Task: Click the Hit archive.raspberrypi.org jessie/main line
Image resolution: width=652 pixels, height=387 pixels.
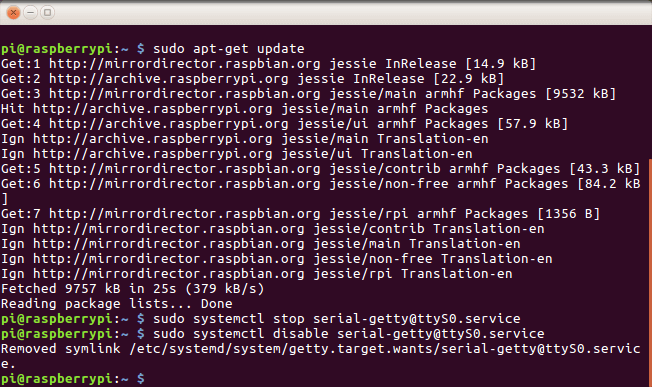Action: [x=244, y=108]
